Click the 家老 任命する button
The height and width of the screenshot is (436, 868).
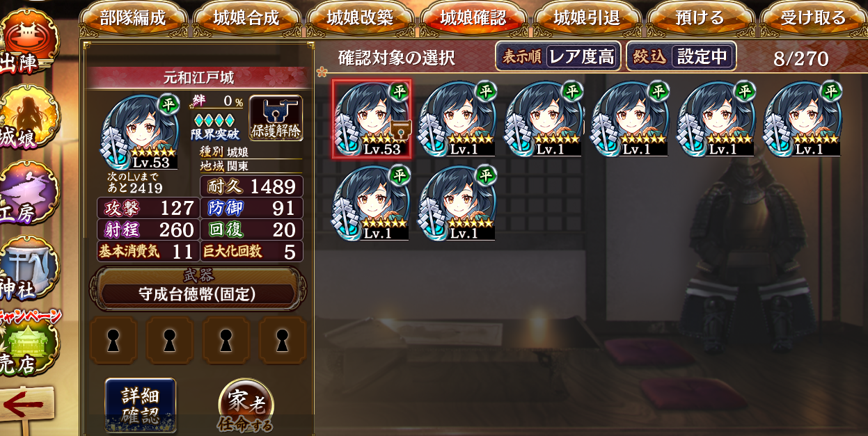pyautogui.click(x=245, y=407)
